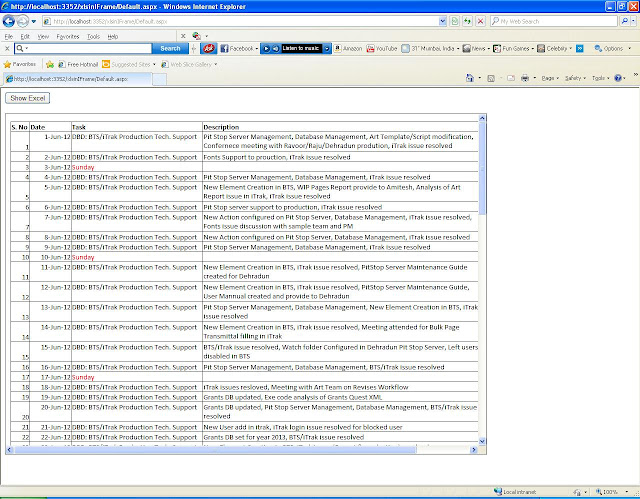Click the Print icon

525,78
